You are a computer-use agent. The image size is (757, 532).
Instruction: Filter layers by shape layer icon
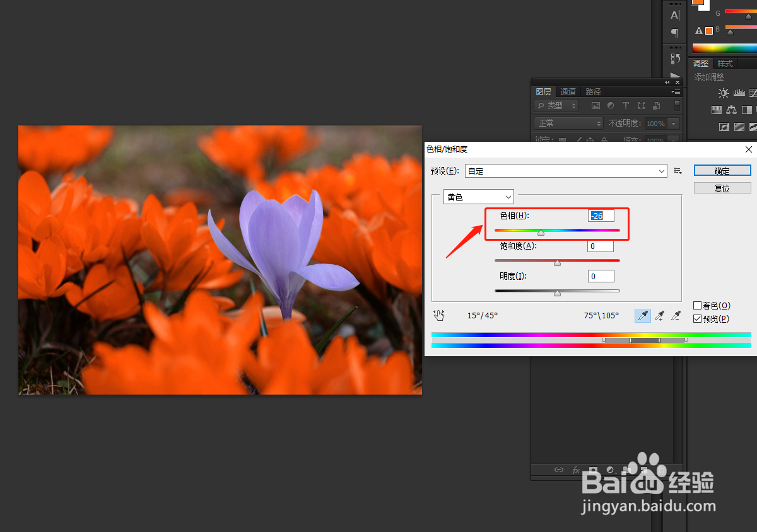642,106
